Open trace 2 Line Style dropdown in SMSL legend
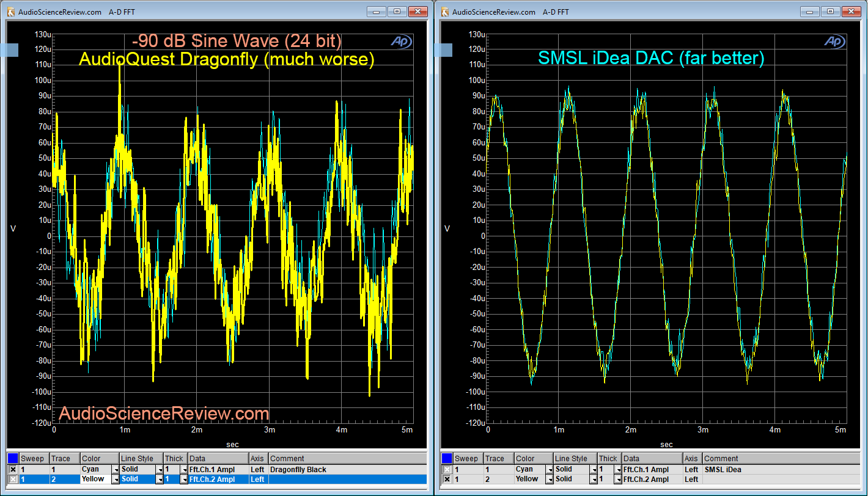This screenshot has width=868, height=496. [x=593, y=480]
